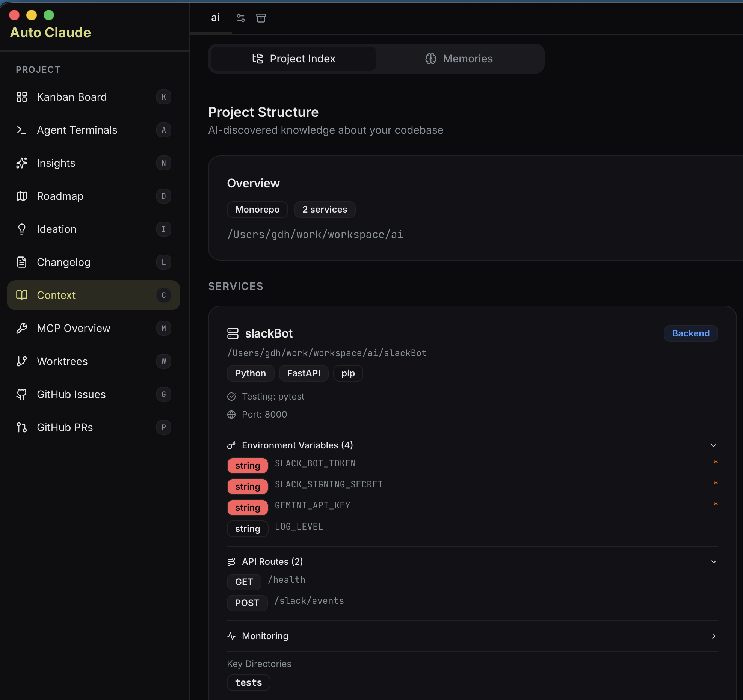Click the Agent Terminals prompt icon
Screen dimensions: 743x700
point(22,130)
